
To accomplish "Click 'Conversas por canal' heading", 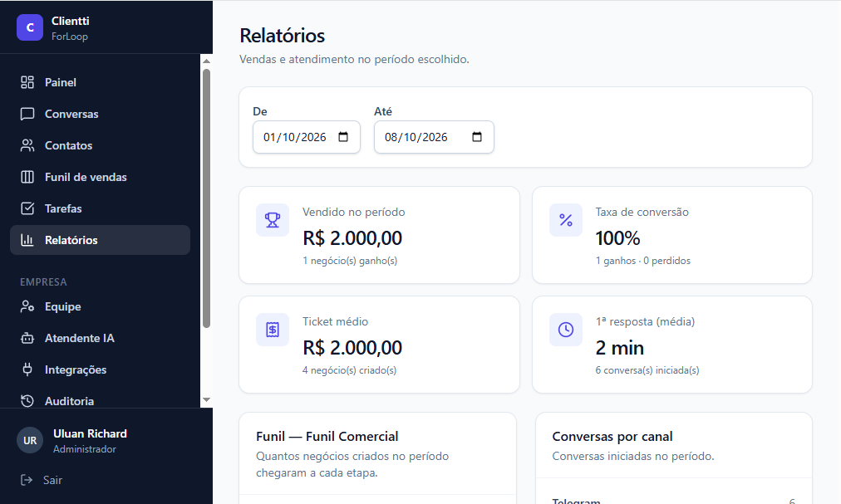I will 612,437.
